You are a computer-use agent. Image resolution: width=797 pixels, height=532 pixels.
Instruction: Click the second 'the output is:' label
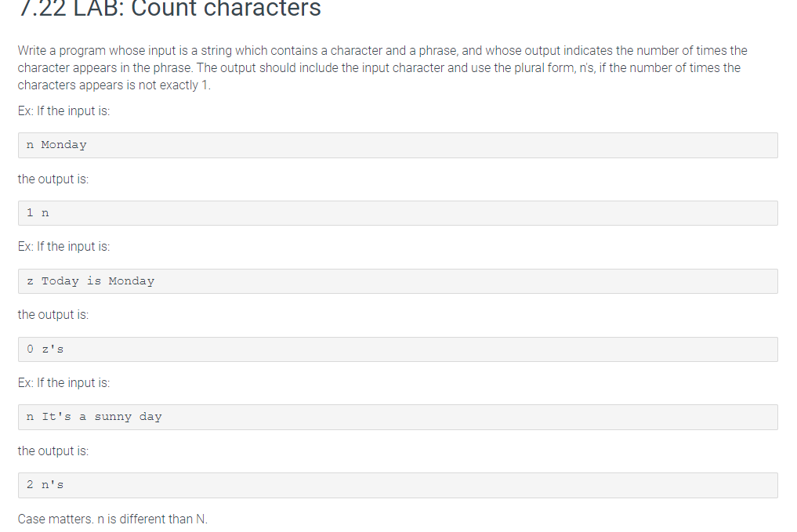53,314
